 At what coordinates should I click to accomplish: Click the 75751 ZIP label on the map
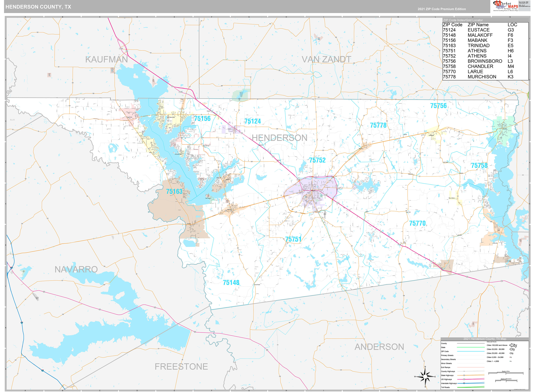293,239
